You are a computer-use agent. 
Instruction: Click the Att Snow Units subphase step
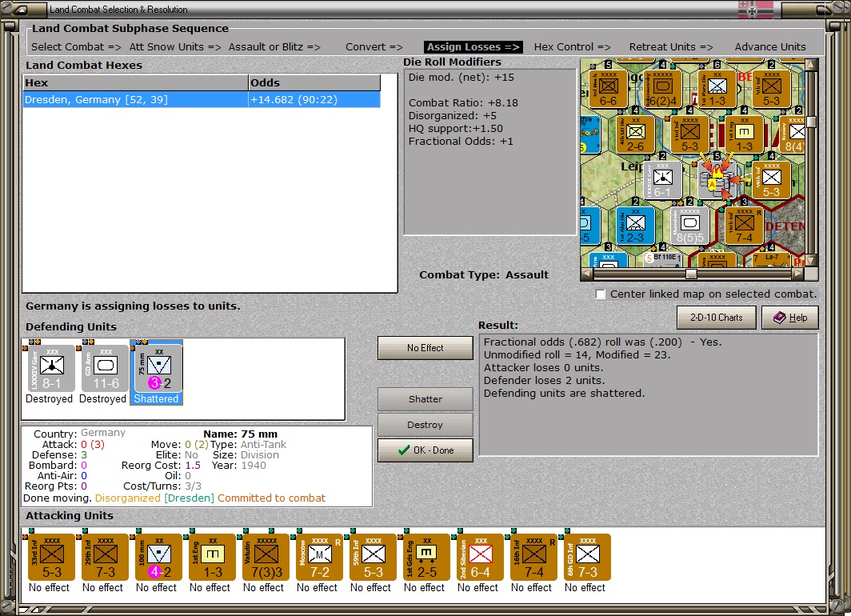[x=175, y=46]
